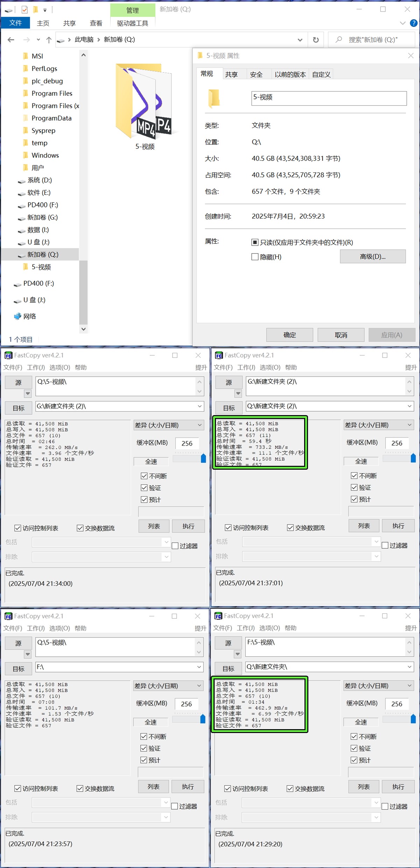Click 执行 in FastCopy finished 21:34:00
The height and width of the screenshot is (868, 420).
[188, 526]
